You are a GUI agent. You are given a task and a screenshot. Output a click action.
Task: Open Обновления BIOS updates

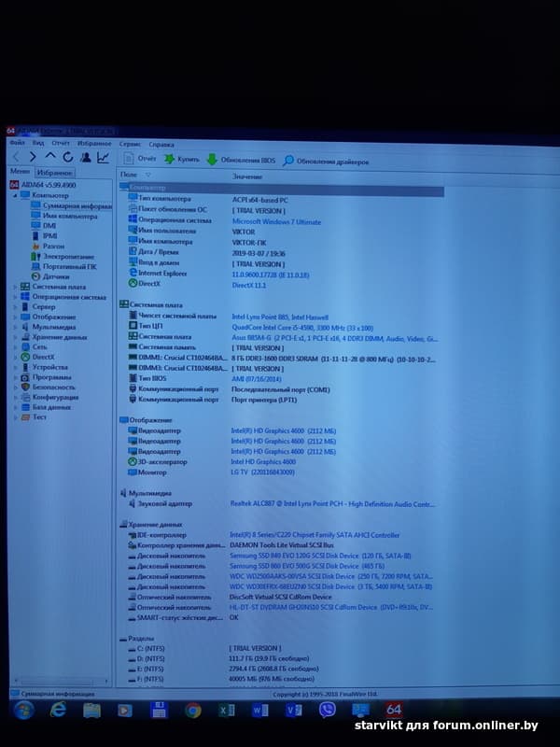[x=241, y=160]
